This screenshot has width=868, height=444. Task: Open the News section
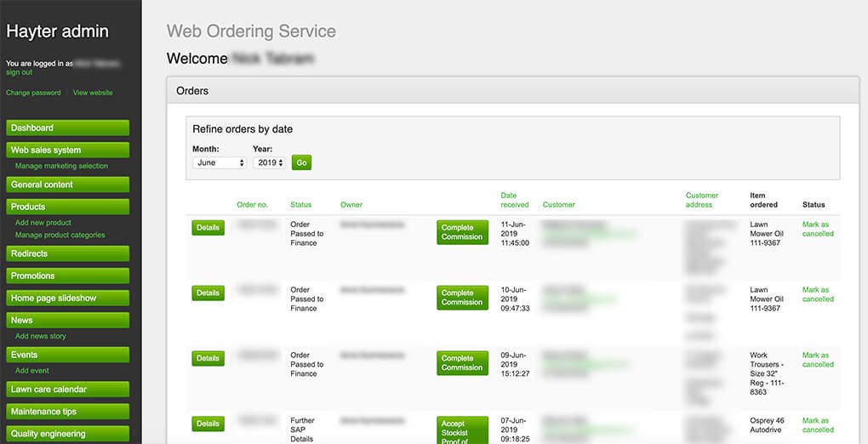(67, 320)
